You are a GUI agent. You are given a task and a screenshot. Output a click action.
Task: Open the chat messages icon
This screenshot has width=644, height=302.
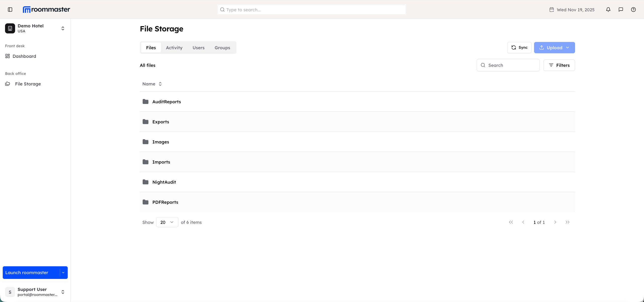[x=621, y=10]
